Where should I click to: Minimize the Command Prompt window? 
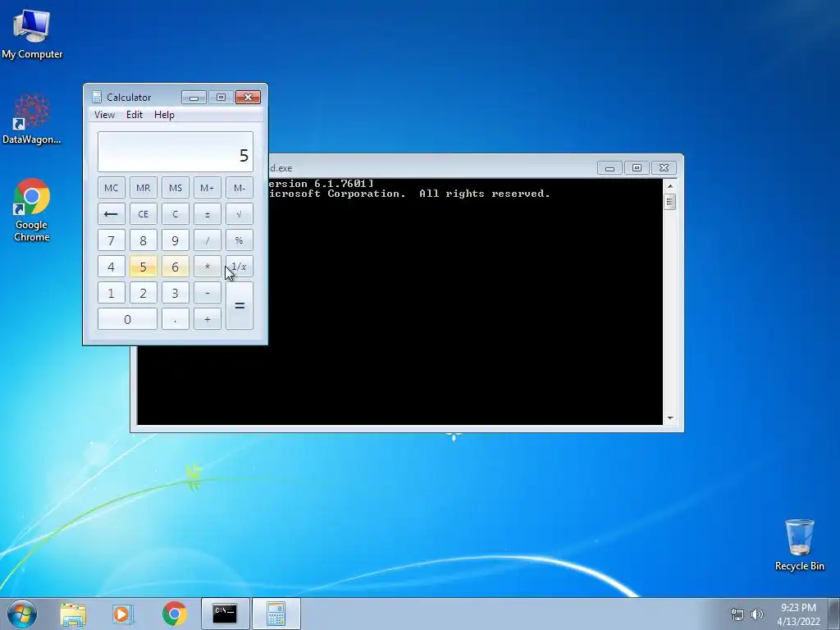click(x=609, y=168)
